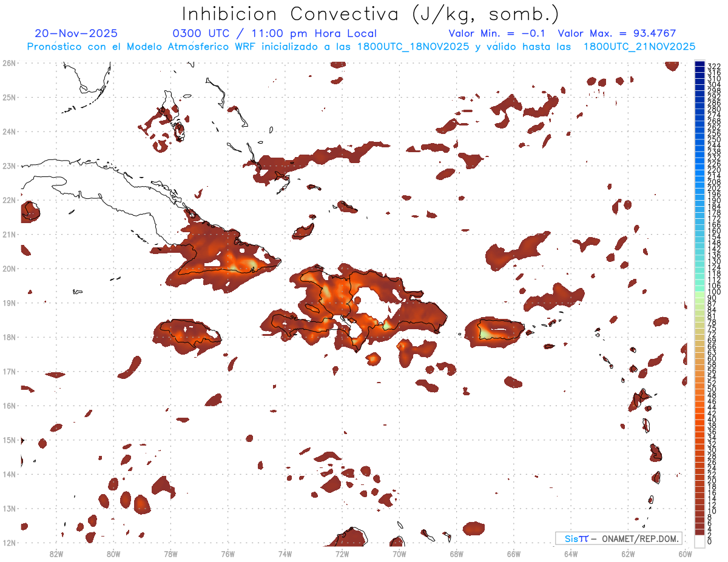Click the 12N latitude label
Screen dimensions: 728x562
pyautogui.click(x=9, y=543)
